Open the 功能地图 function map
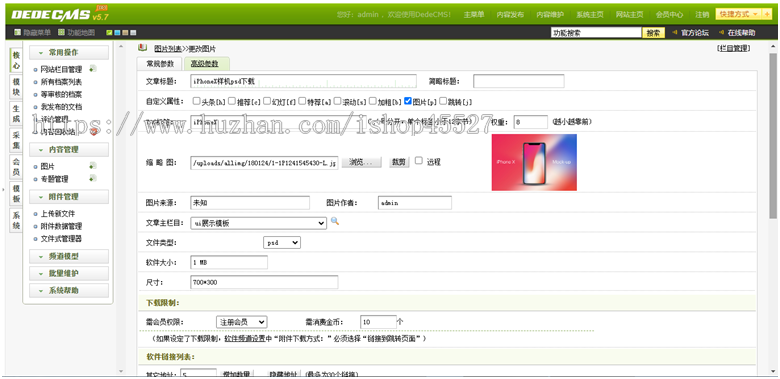The height and width of the screenshot is (379, 780). 77,33
